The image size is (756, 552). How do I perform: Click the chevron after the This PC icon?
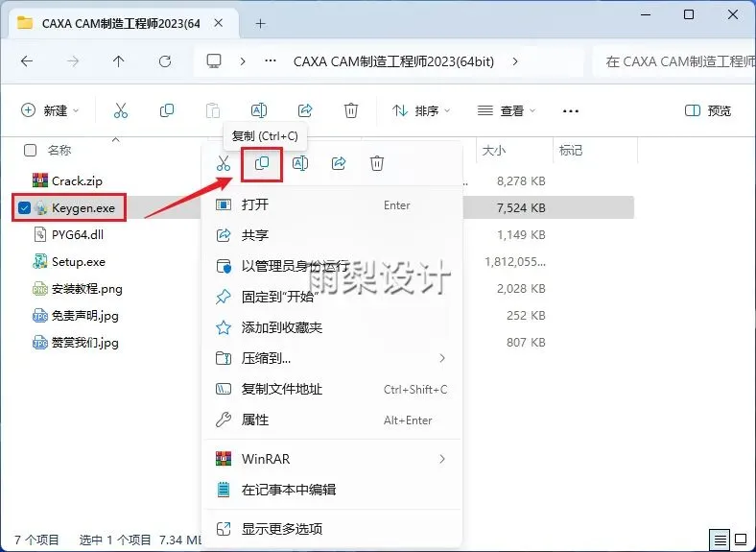(x=243, y=61)
